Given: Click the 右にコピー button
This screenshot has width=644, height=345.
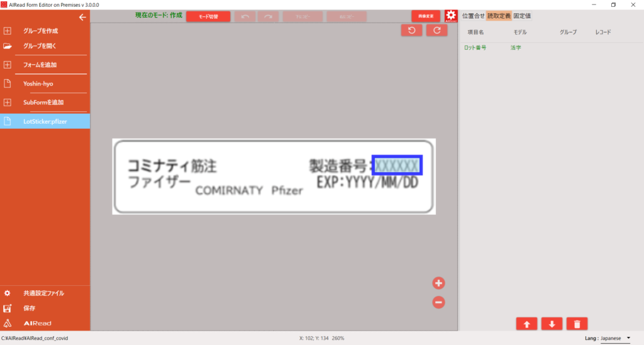Looking at the screenshot, I should (x=347, y=16).
